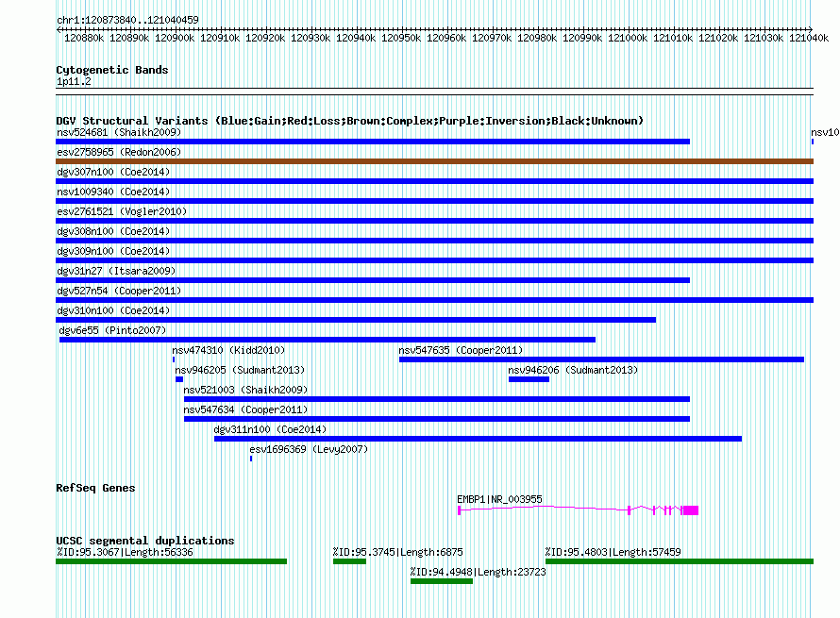
Task: Click the nsv1009340 (Coe2014) label
Action: pyautogui.click(x=113, y=192)
